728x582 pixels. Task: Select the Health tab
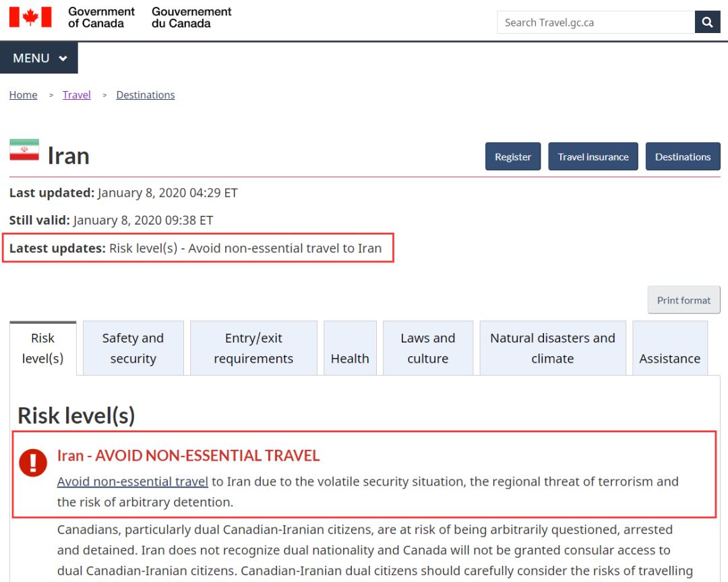coord(350,348)
